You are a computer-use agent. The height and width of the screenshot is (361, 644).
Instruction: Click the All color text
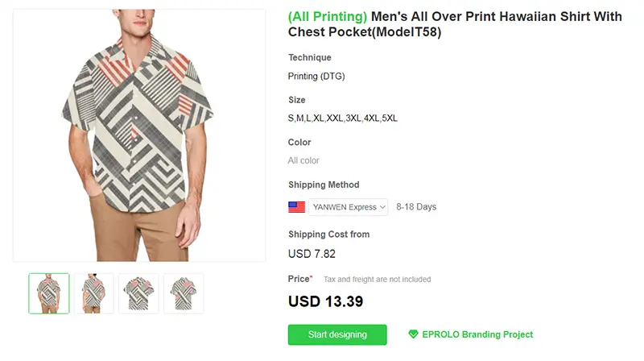pos(303,160)
